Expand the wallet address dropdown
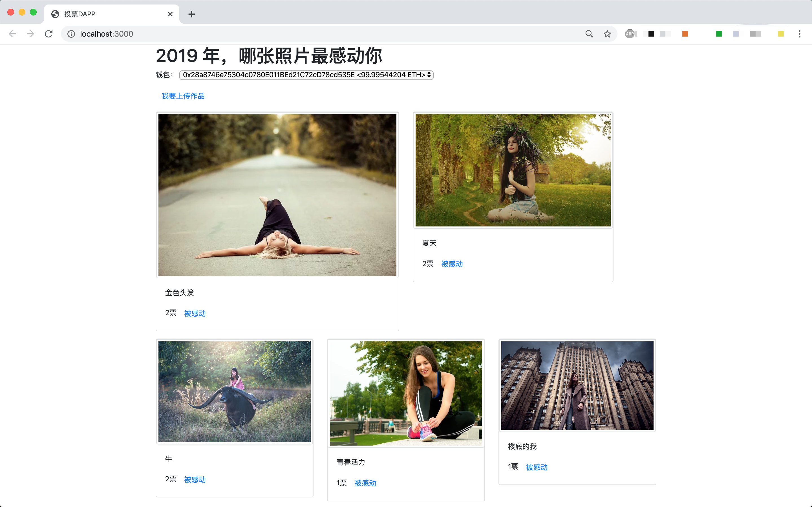 (x=306, y=75)
